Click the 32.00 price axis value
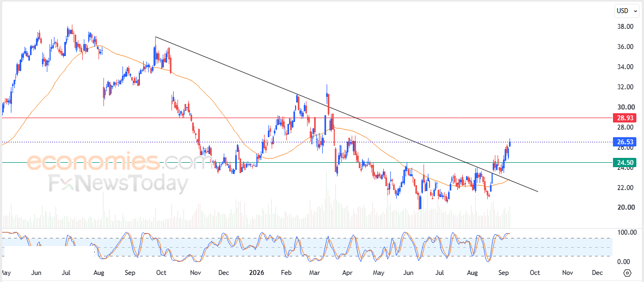The width and height of the screenshot is (644, 282). (x=624, y=87)
